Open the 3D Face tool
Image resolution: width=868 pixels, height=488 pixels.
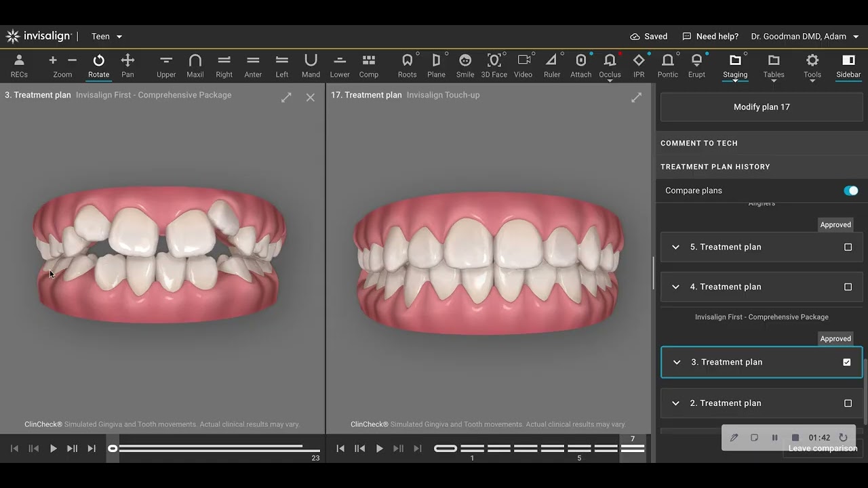(x=494, y=66)
